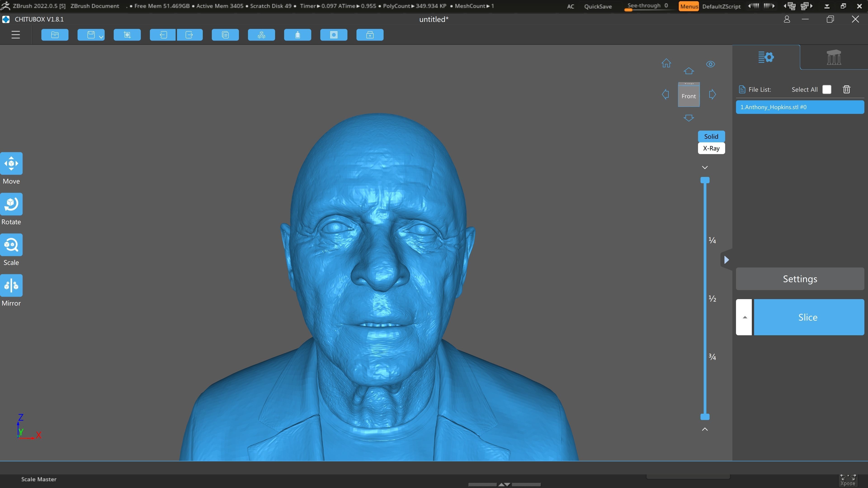Click ZBrush next UI layout right bars icon

[x=769, y=6]
